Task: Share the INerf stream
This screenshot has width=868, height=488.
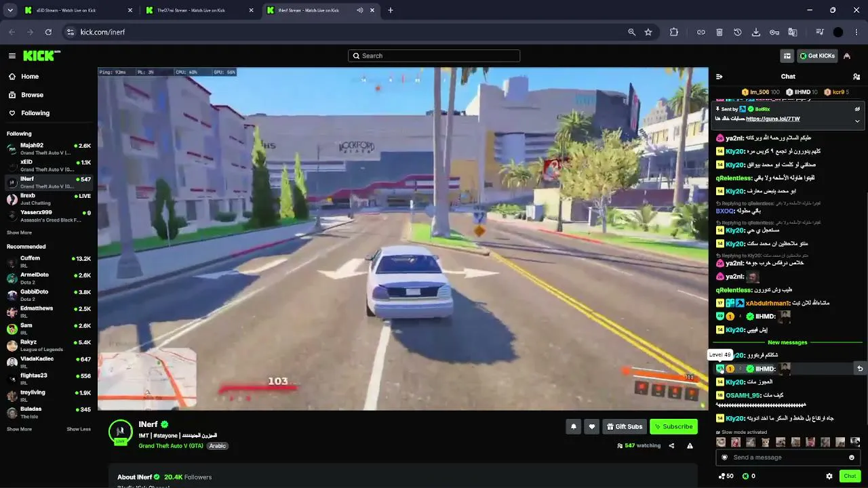Action: click(x=671, y=445)
